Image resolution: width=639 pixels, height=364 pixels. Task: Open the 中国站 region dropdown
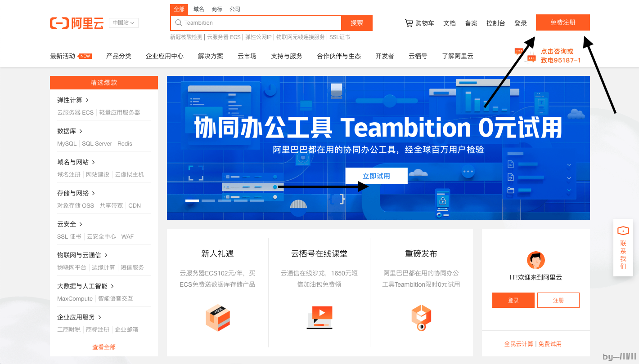tap(124, 22)
